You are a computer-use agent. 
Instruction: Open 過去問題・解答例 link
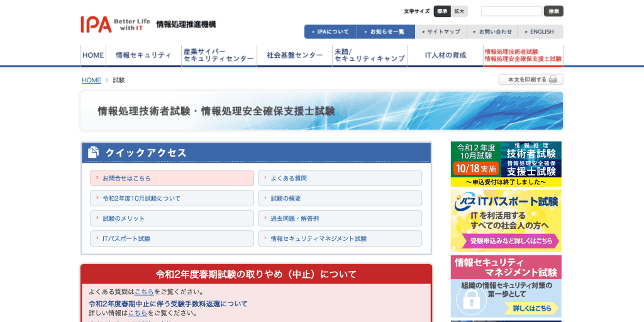coord(340,218)
